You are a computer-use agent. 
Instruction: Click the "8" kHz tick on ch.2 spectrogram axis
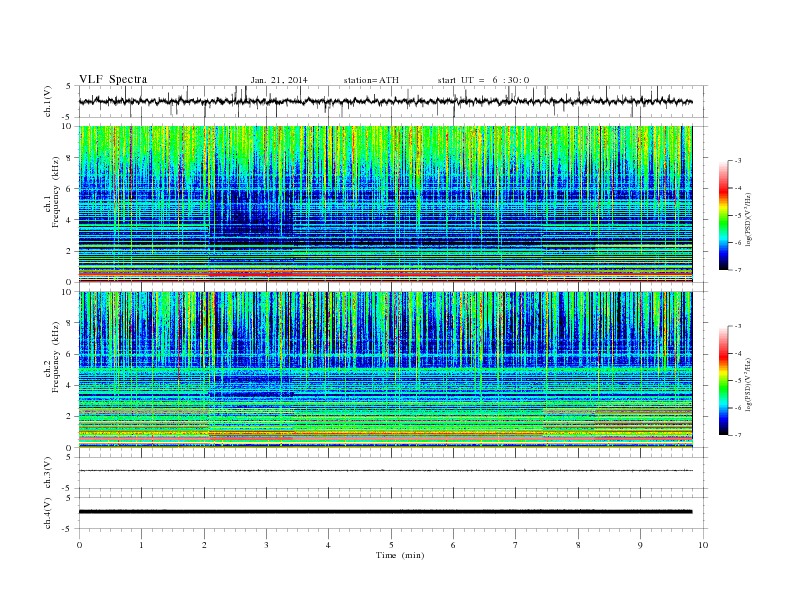tap(69, 323)
